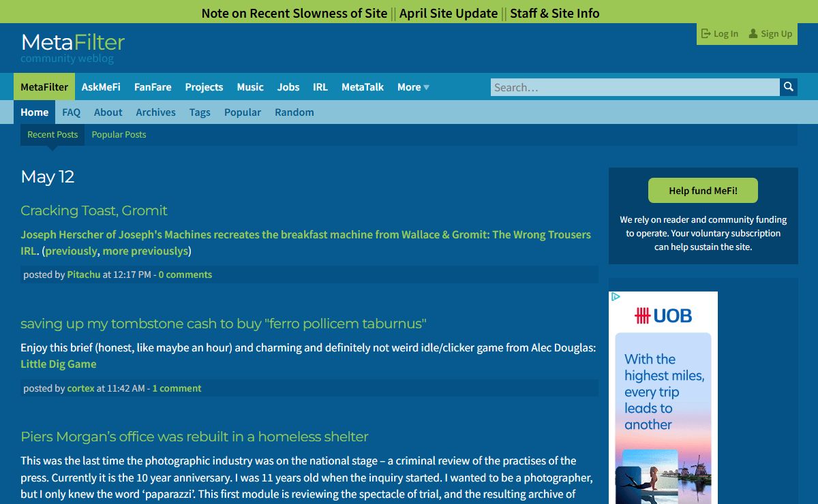This screenshot has height=504, width=818.
Task: Jump to a Random post link
Action: click(294, 112)
